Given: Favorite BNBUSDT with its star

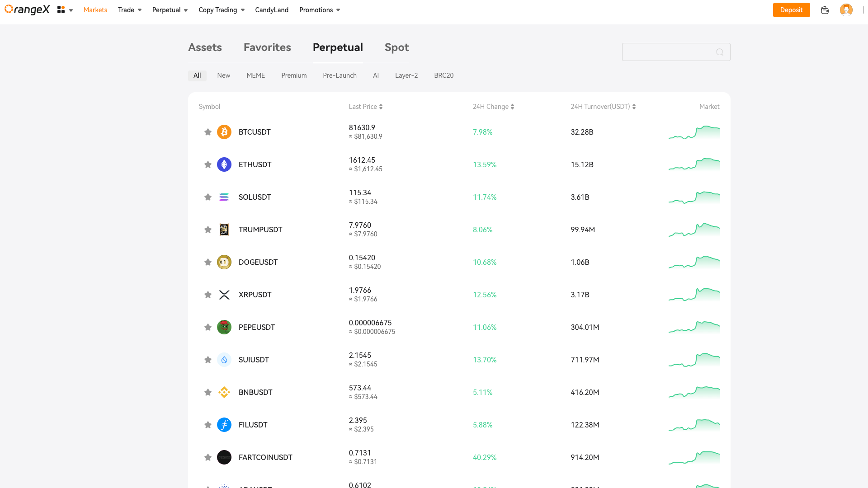Looking at the screenshot, I should pos(208,392).
